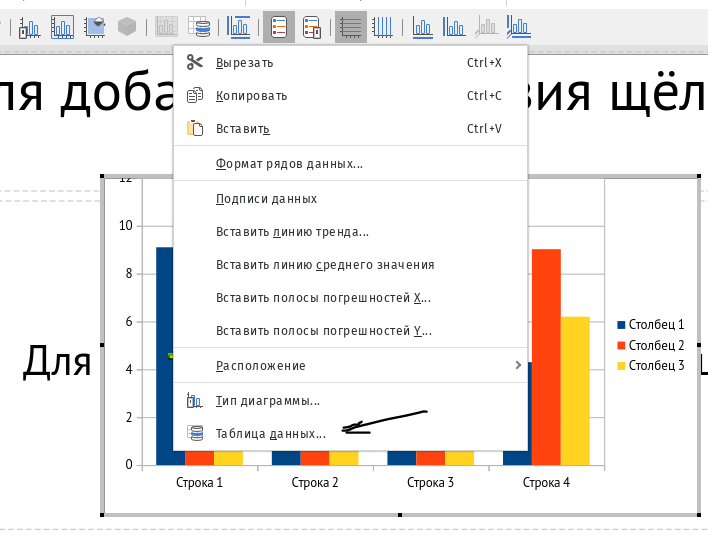Select the Столбец 3 legend label
The height and width of the screenshot is (551, 708).
pos(657,365)
